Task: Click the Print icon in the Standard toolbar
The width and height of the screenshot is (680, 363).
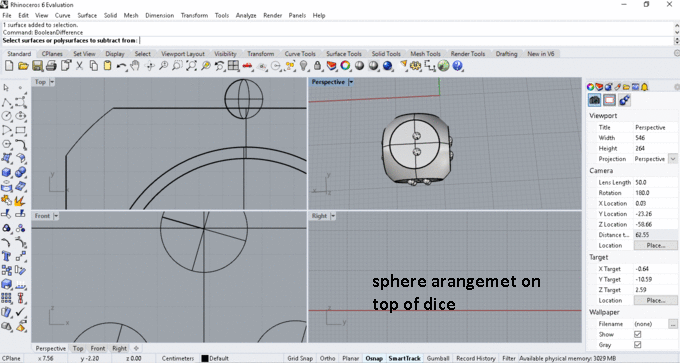Action: click(x=51, y=66)
